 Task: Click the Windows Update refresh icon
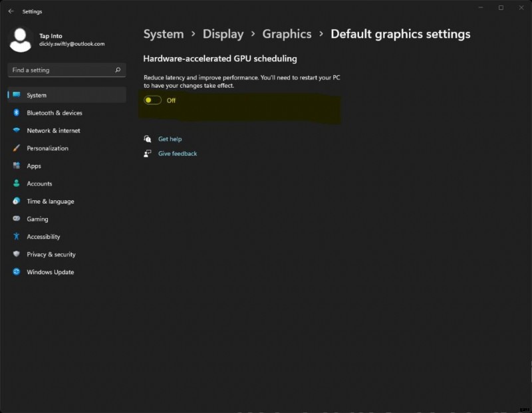16,271
